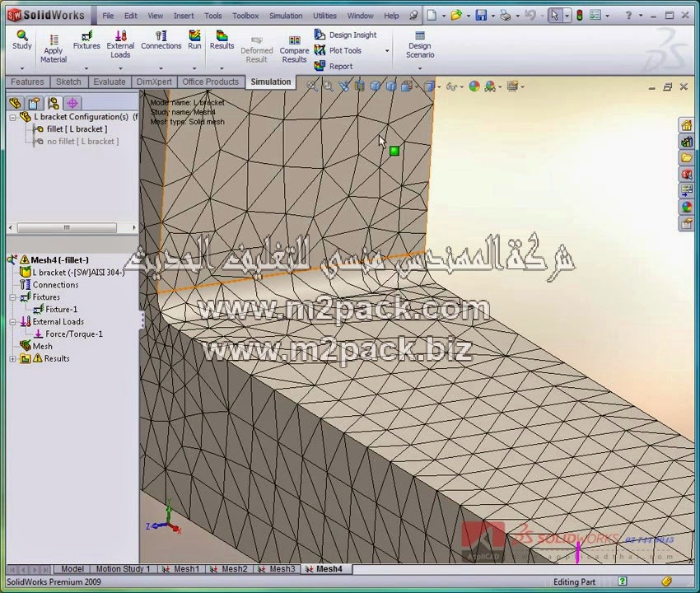Open File Explorer folder icon in task pane
Screen dimensions: 700x593
point(687,157)
